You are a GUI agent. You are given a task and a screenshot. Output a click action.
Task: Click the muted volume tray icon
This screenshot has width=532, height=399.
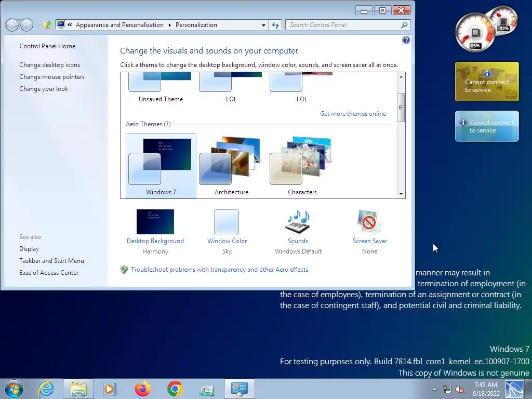(x=460, y=389)
